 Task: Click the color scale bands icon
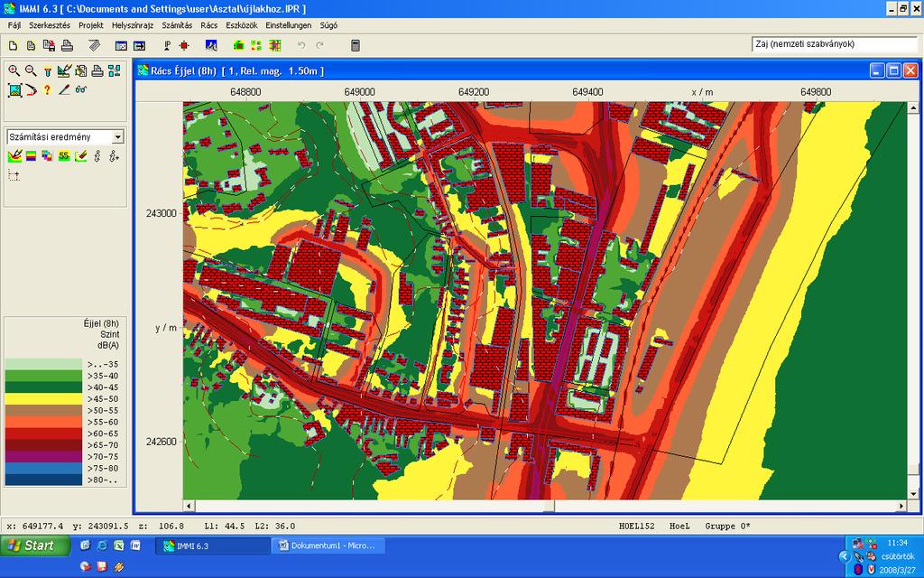coord(31,155)
